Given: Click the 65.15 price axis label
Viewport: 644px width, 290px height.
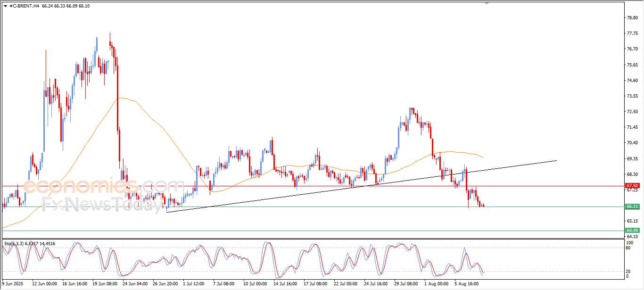Looking at the screenshot, I should 632,221.
